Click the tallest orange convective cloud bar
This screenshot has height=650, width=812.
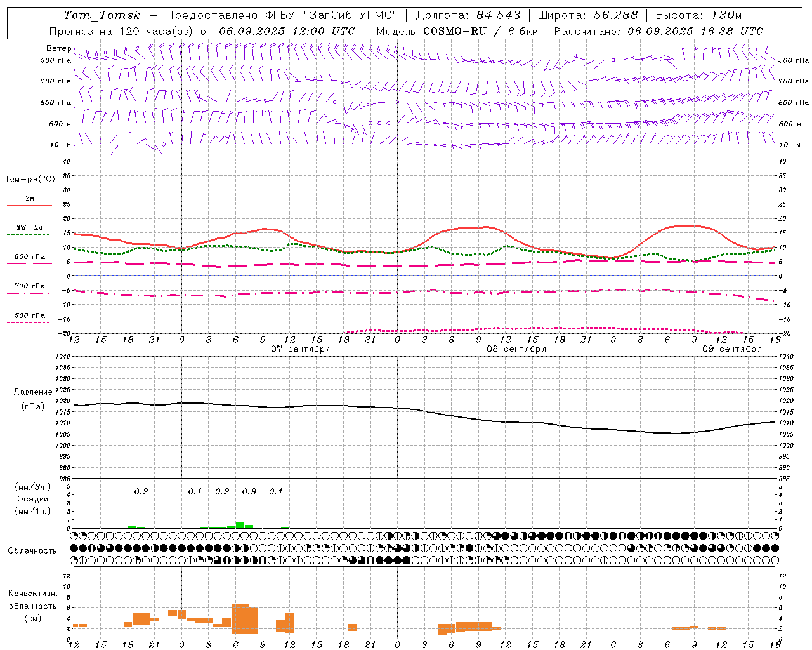click(x=240, y=619)
